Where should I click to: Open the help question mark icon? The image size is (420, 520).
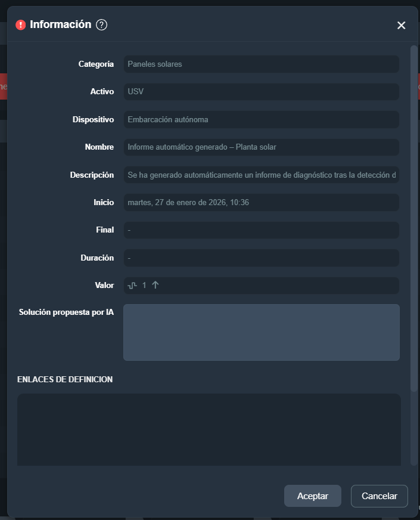point(101,25)
